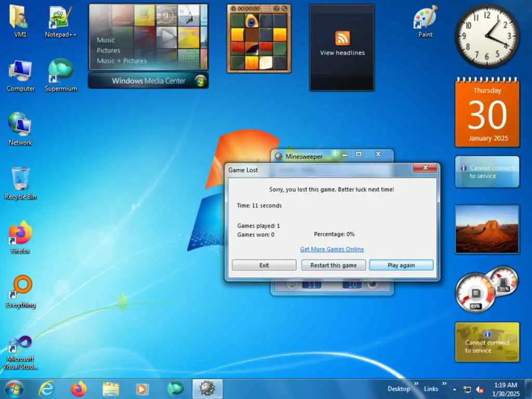Click the Play again button
Image resolution: width=532 pixels, height=399 pixels.
click(401, 265)
